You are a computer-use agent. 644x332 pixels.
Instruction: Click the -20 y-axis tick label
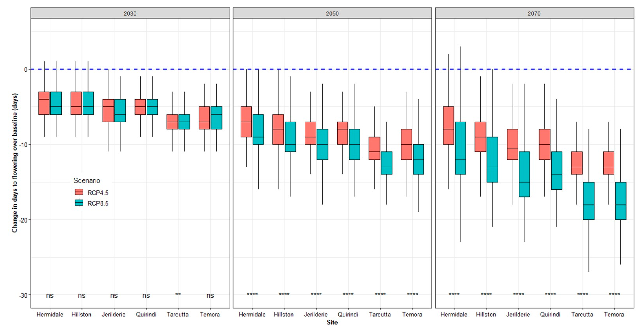pyautogui.click(x=23, y=220)
